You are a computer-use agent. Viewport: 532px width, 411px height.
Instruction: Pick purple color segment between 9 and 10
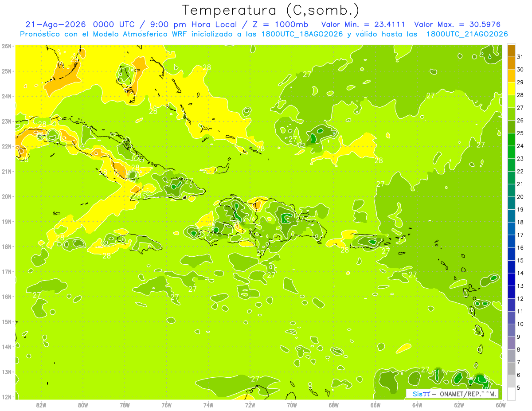point(511,330)
